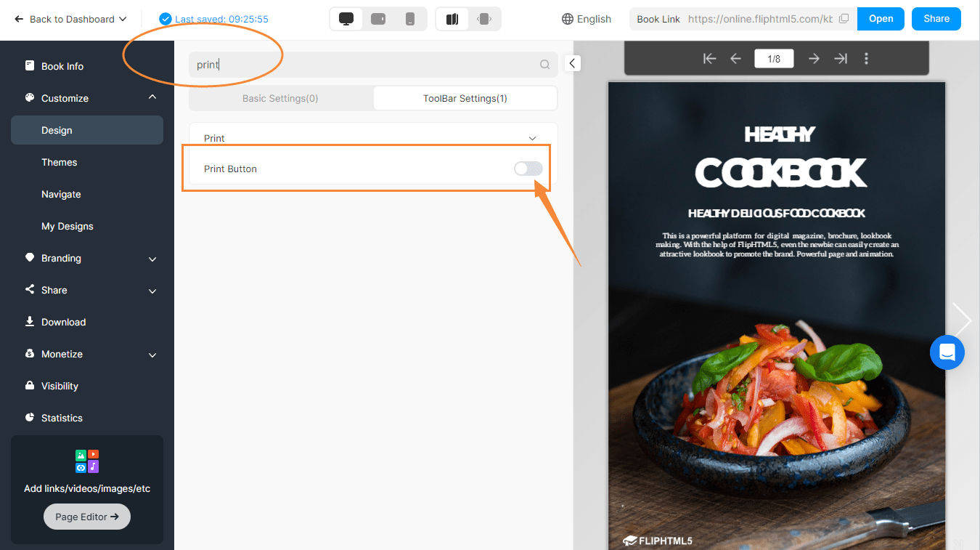Open the viewer's three-dot more menu

click(866, 59)
